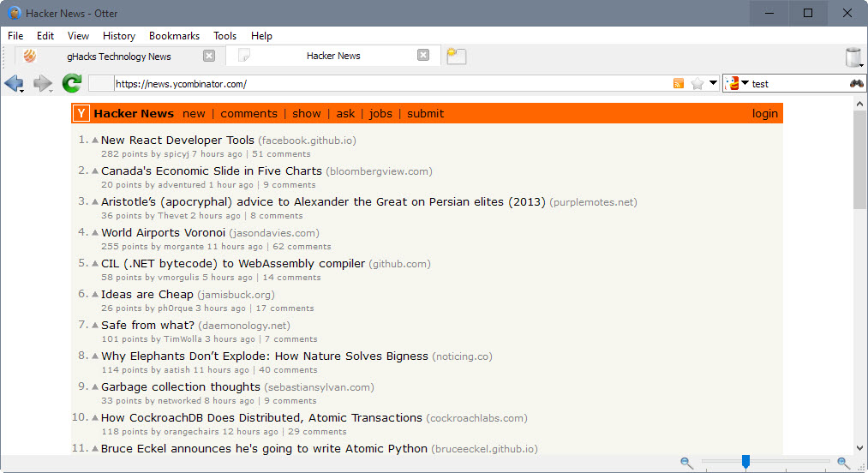868x473 pixels.
Task: Zoom in with the right magnifier icon
Action: pos(843,463)
